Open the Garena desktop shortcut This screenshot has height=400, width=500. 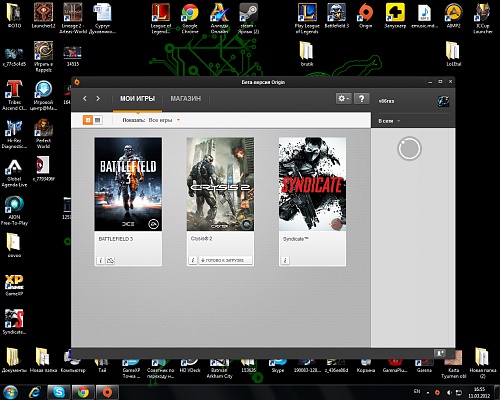pos(424,365)
